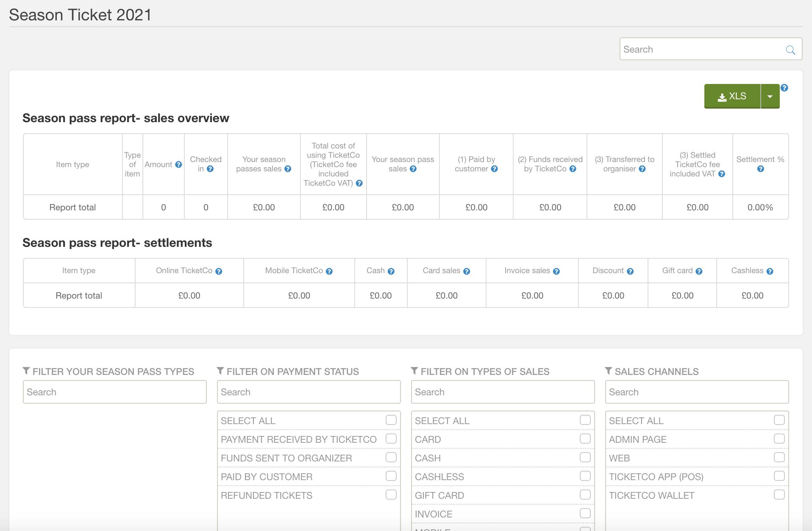The image size is (812, 531).
Task: Tick the Cashless sales type checkbox
Action: pyautogui.click(x=585, y=476)
